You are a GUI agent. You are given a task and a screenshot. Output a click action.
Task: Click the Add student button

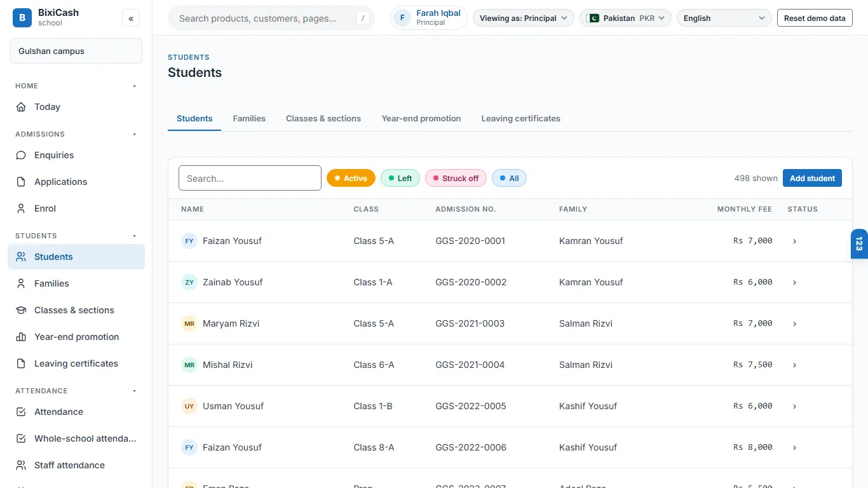[x=812, y=179]
